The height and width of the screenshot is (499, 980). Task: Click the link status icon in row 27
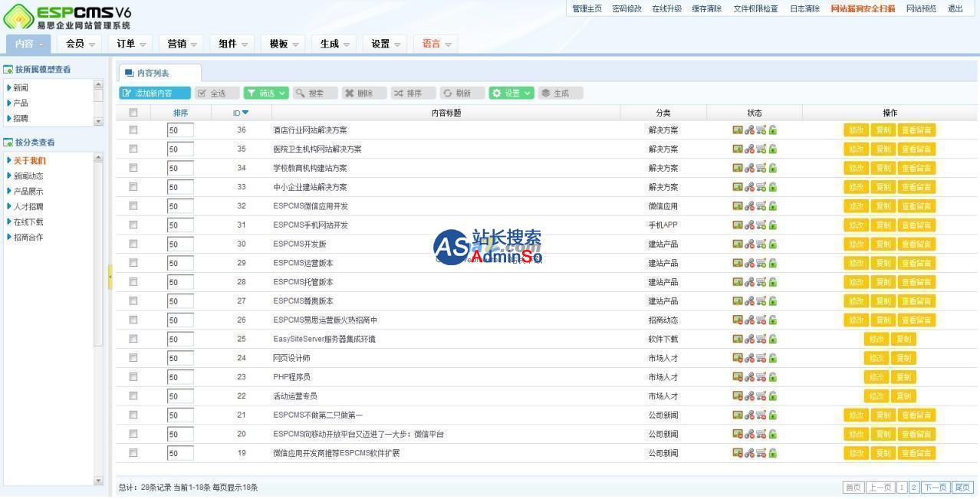[749, 301]
